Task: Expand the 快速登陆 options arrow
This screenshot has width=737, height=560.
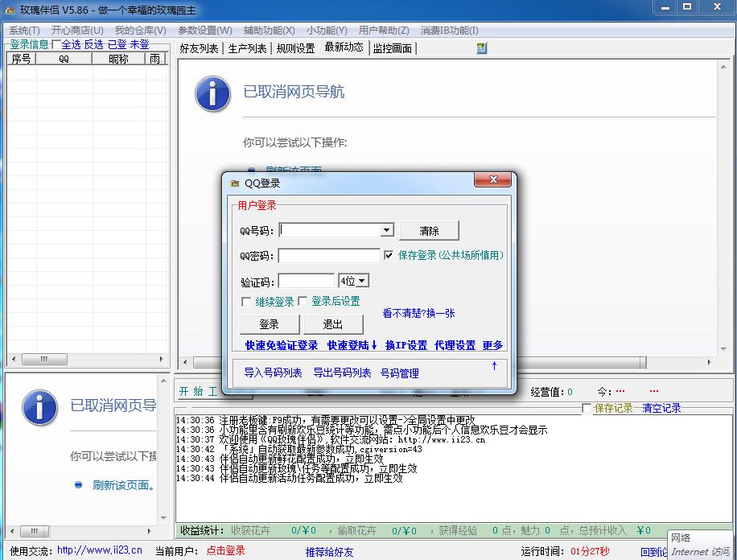Action: tap(374, 346)
